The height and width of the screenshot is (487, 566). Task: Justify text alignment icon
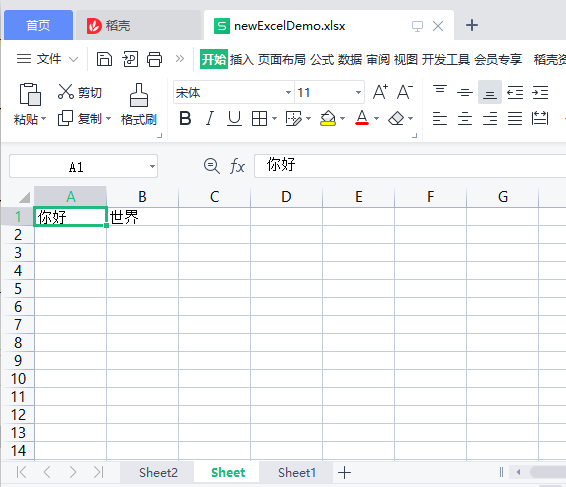point(515,118)
